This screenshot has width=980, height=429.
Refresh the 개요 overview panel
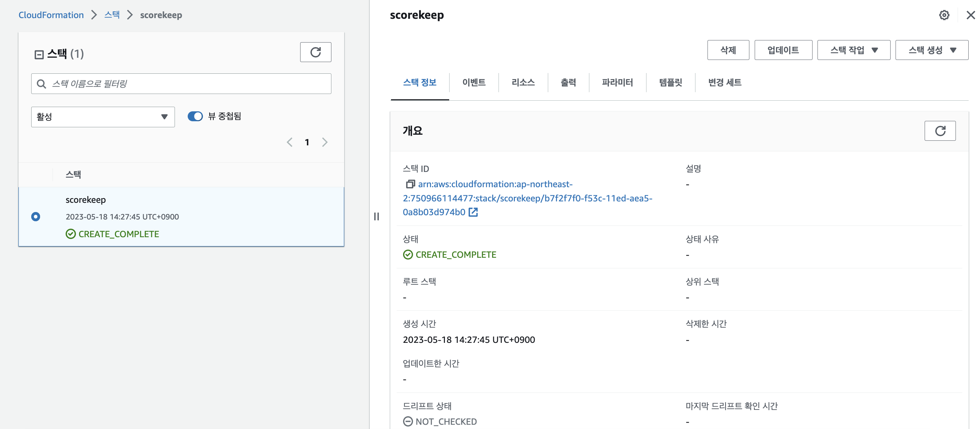tap(940, 131)
